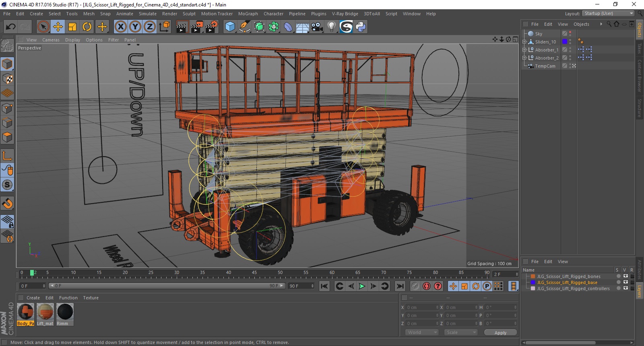Screen dimensions: 644x346
Task: Click the Apply button
Action: click(500, 333)
